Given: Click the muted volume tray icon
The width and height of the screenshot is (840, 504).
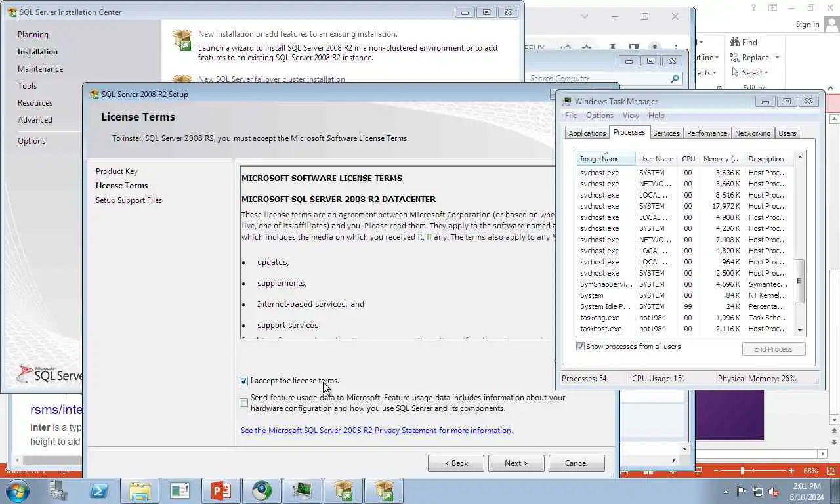Looking at the screenshot, I should [x=774, y=491].
